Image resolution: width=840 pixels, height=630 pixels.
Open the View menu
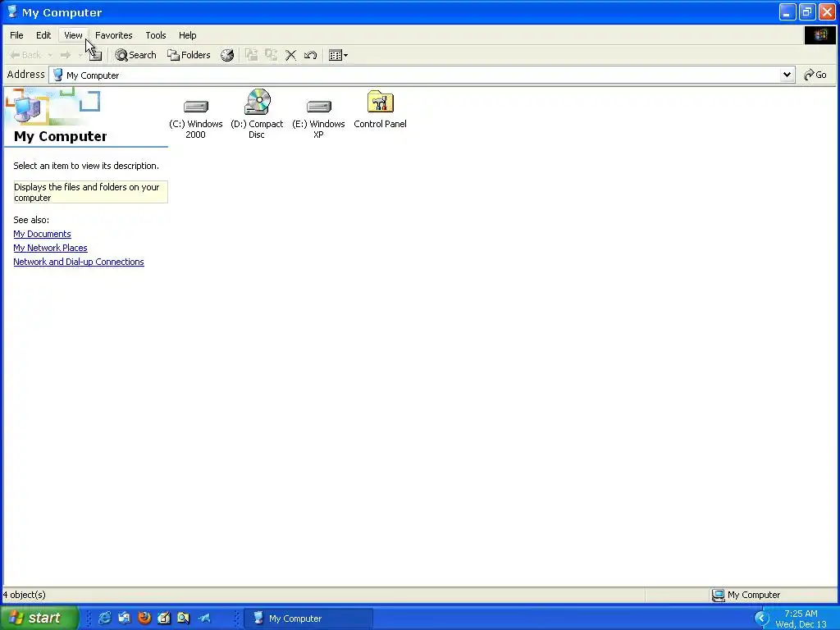(x=73, y=35)
